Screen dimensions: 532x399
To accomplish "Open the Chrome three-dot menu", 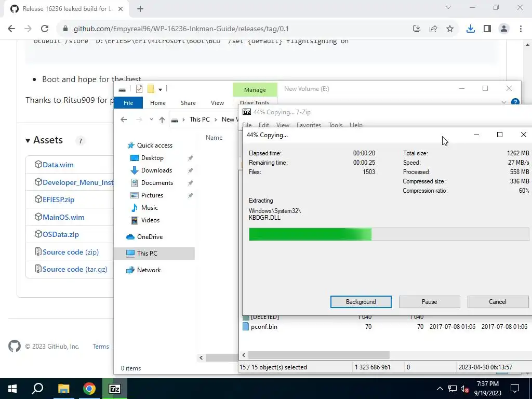I will coord(521,29).
